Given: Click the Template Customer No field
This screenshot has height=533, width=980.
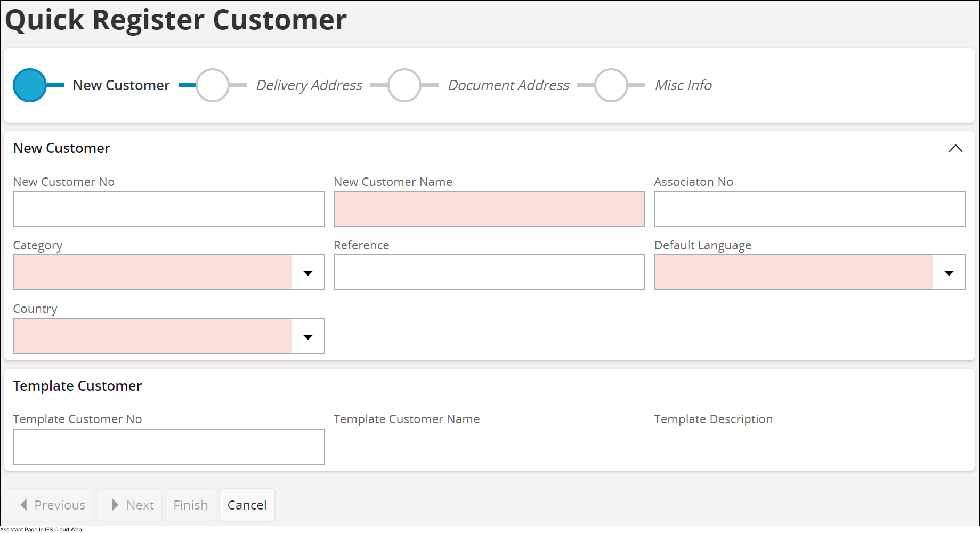Looking at the screenshot, I should coord(168,447).
